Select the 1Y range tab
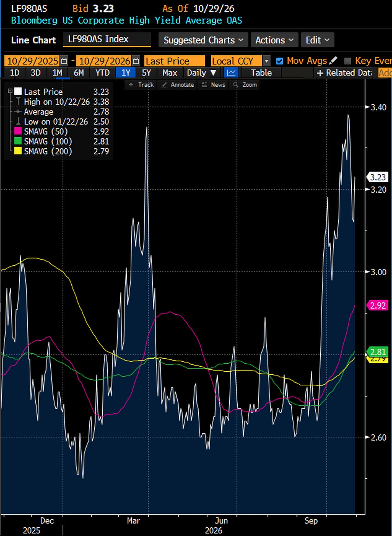The image size is (392, 536). point(126,73)
